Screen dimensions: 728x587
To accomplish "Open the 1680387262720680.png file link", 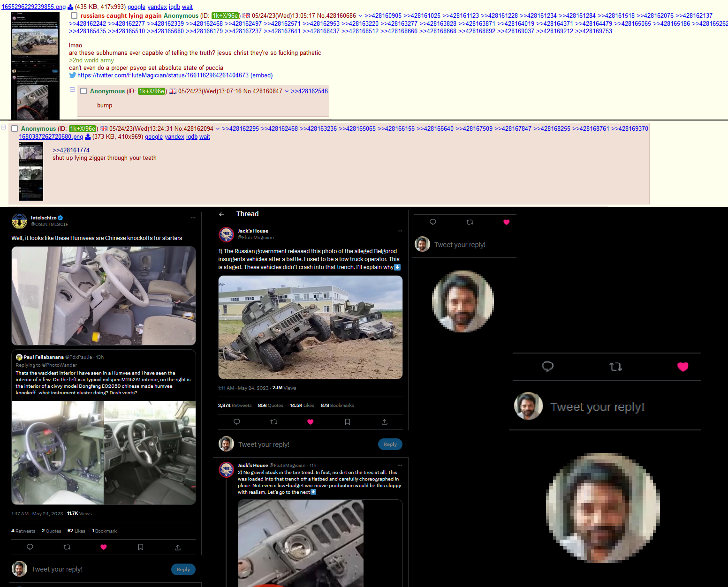I will [x=51, y=137].
